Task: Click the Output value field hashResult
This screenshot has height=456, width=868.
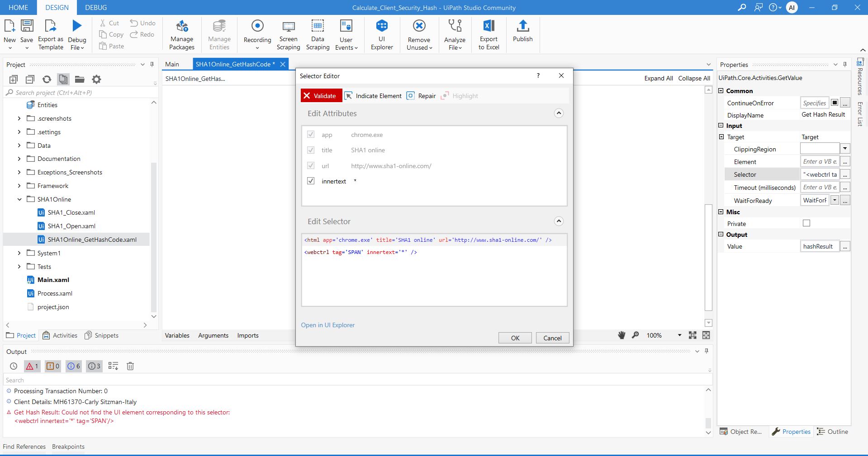Action: point(820,246)
